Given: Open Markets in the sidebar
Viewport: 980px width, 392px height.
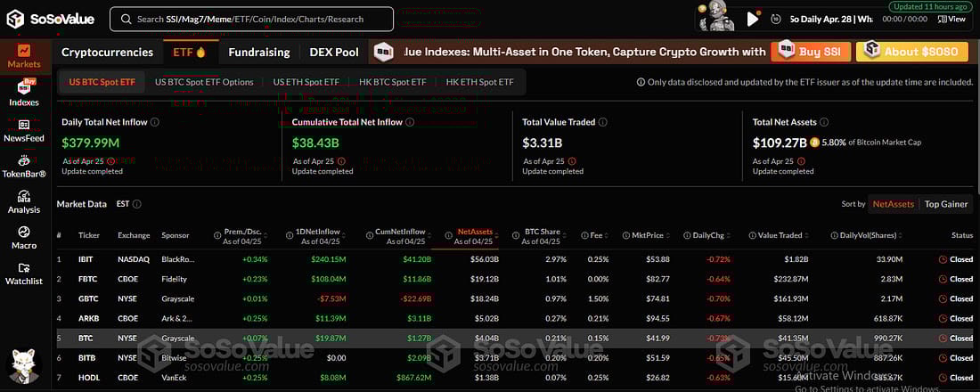Looking at the screenshot, I should pyautogui.click(x=24, y=56).
